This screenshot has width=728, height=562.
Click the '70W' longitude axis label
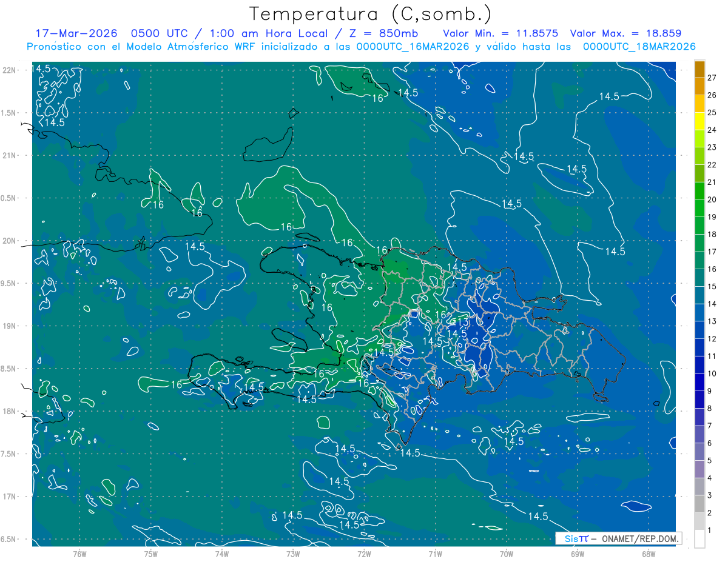point(506,554)
